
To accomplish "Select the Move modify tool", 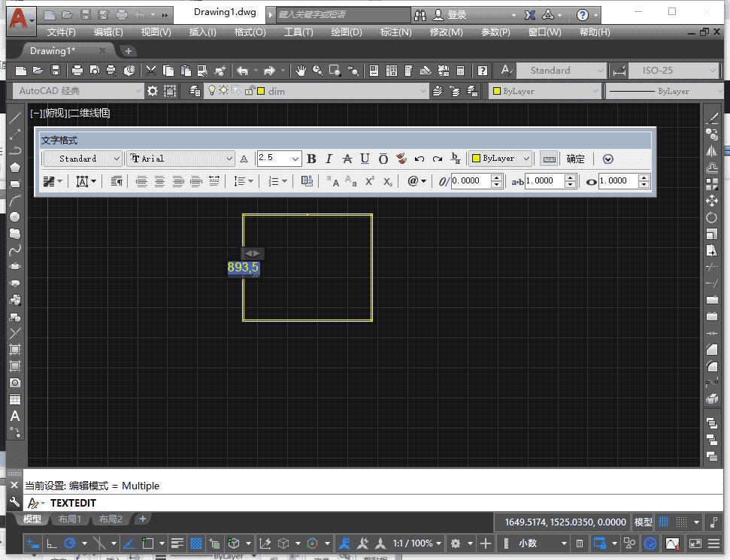I will point(712,201).
